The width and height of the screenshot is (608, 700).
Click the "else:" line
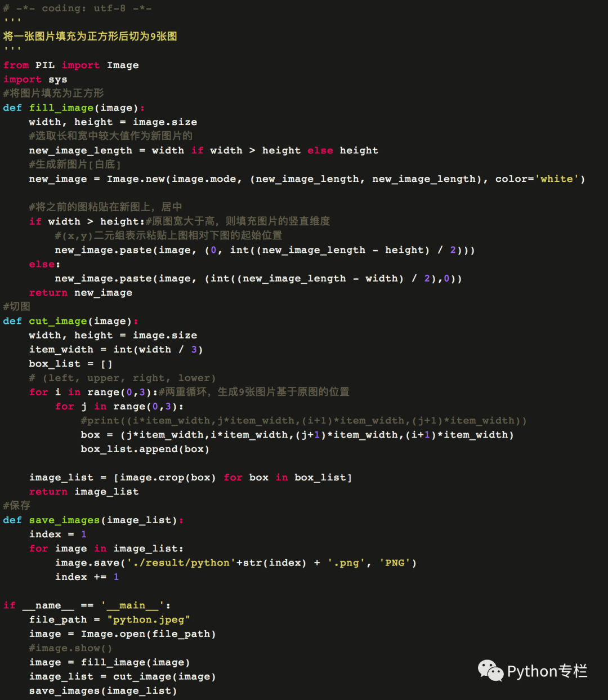44,264
